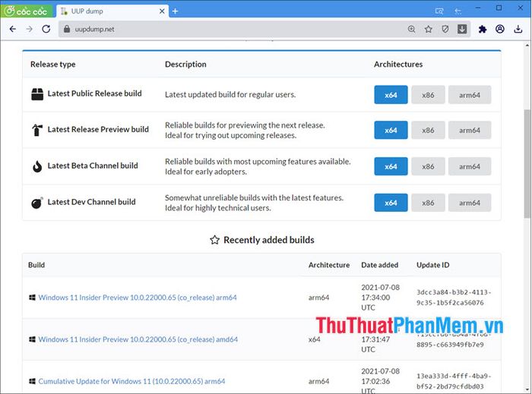Click the 'Architecture' column header in builds table
This screenshot has width=532, height=394.
(329, 265)
